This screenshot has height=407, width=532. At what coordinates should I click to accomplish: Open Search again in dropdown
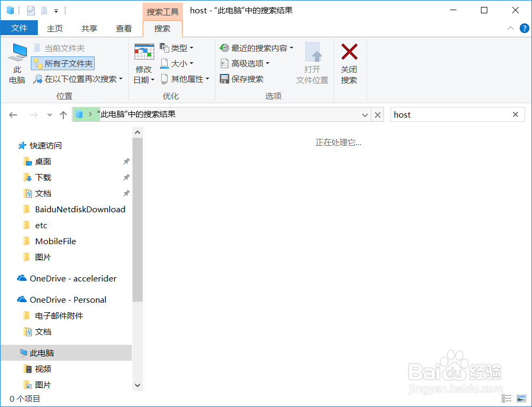coord(78,79)
